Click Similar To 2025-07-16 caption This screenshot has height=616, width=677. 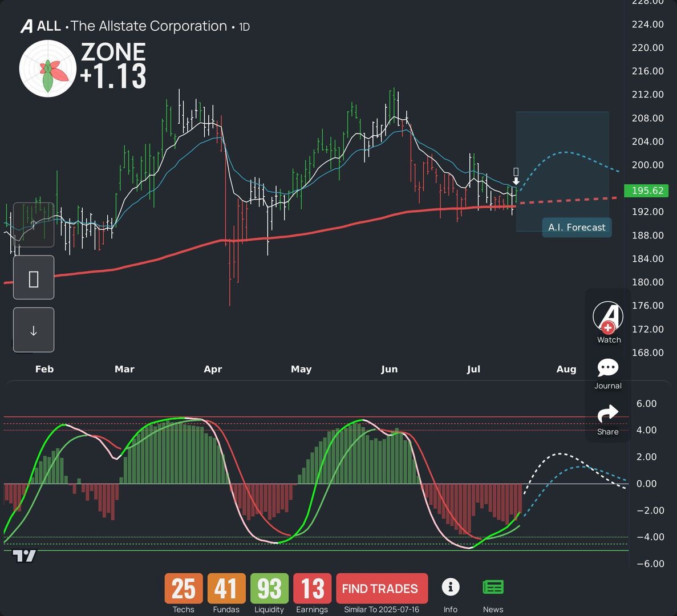tap(382, 610)
